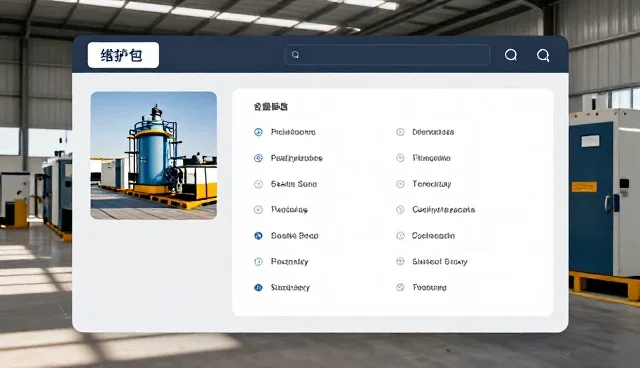Click the gray icon beside 'Slateof Bravy'

coord(400,262)
